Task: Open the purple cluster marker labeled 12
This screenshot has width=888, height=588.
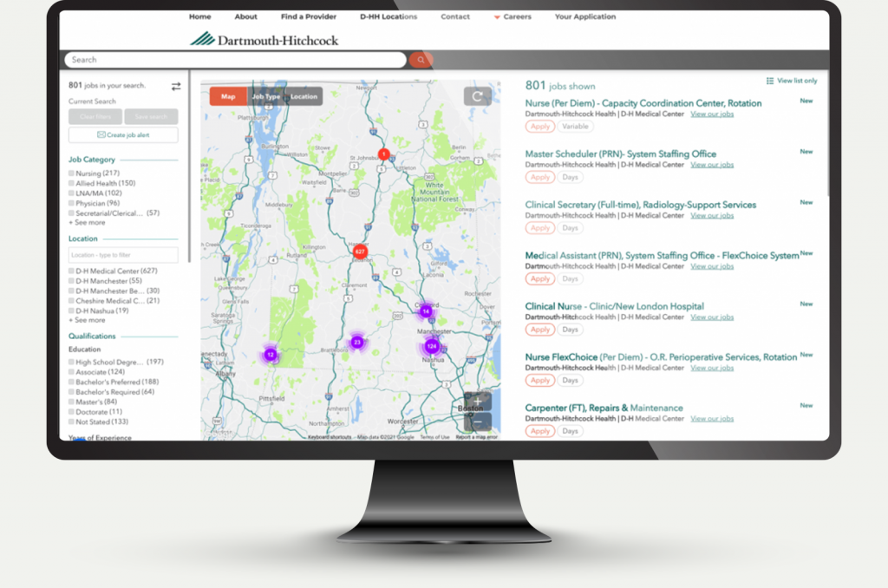Action: 271,355
